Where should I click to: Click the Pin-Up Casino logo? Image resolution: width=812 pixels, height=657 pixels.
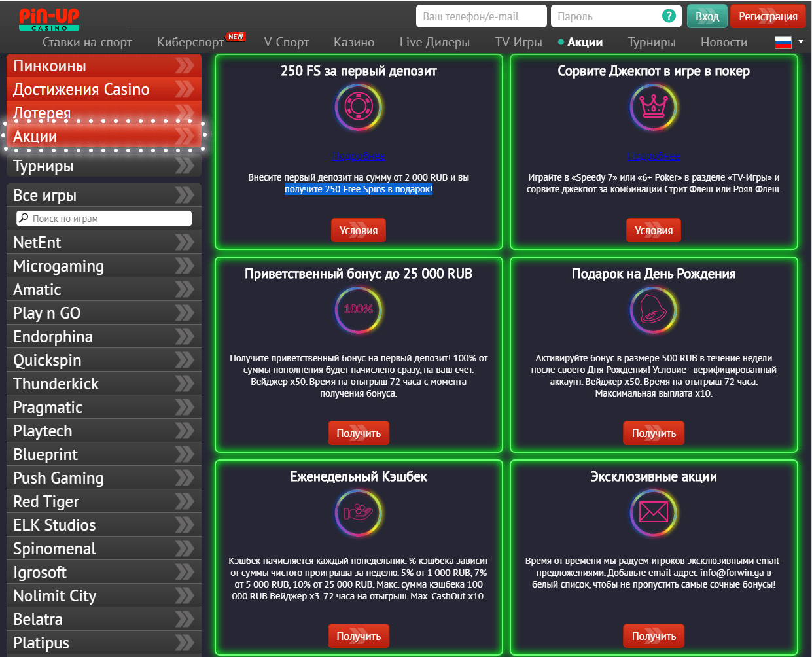(x=49, y=18)
